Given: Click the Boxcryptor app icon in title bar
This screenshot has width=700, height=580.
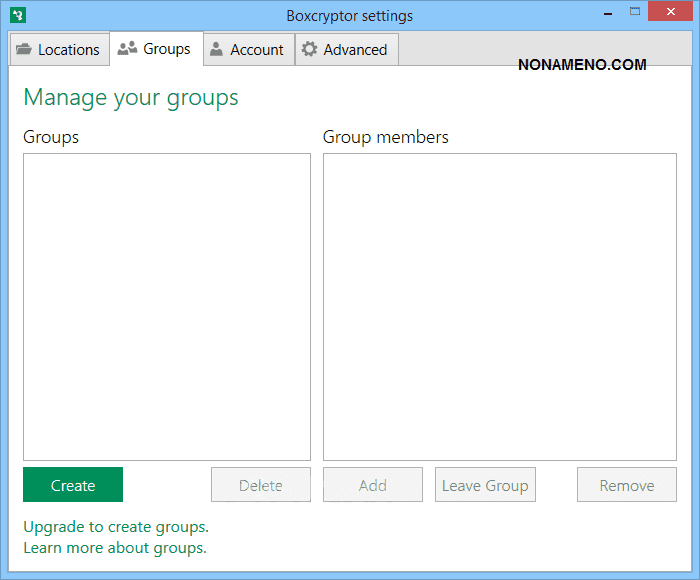Looking at the screenshot, I should 17,15.
